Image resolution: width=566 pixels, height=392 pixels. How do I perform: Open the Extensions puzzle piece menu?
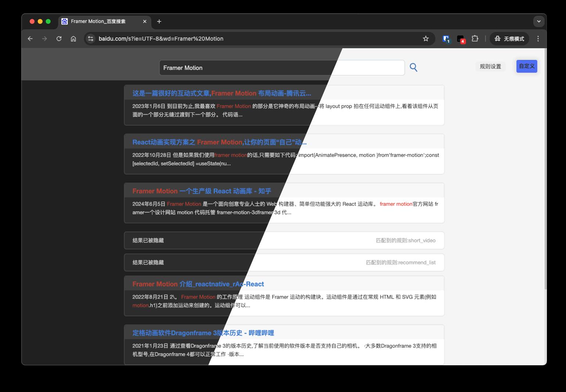(x=475, y=39)
